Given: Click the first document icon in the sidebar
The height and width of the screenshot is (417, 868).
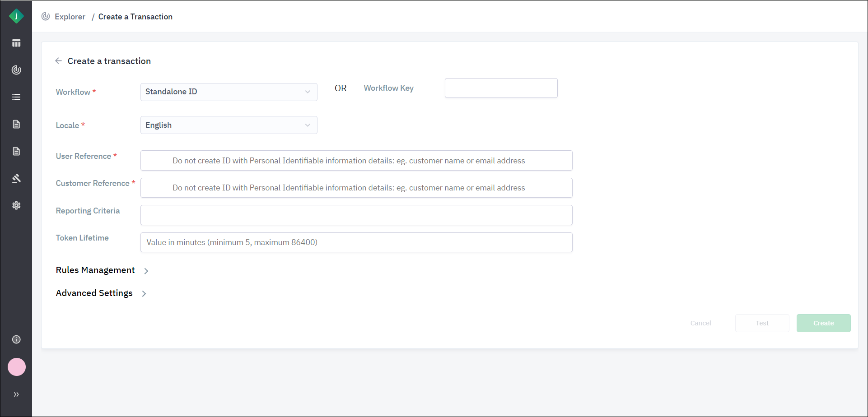Looking at the screenshot, I should [16, 124].
